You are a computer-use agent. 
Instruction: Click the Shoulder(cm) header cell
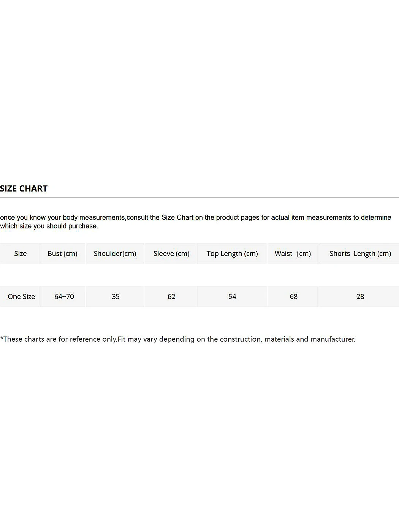115,253
